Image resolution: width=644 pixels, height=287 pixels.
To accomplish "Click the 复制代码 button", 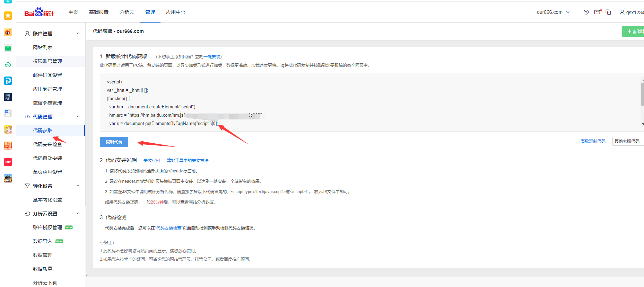I will 114,142.
